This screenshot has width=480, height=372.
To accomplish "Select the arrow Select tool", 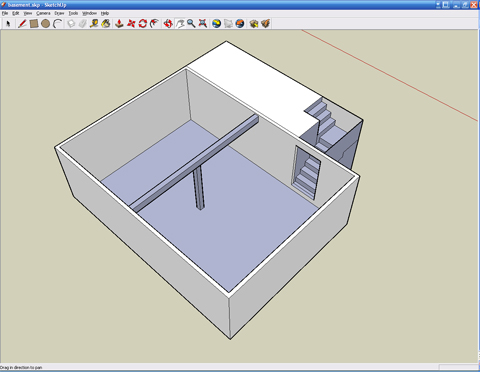I will 8,24.
